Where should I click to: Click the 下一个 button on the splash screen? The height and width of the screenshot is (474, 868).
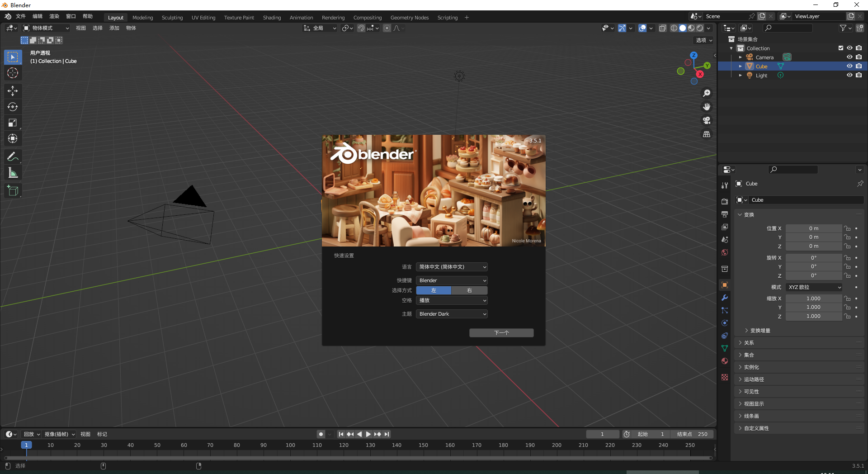click(x=501, y=332)
